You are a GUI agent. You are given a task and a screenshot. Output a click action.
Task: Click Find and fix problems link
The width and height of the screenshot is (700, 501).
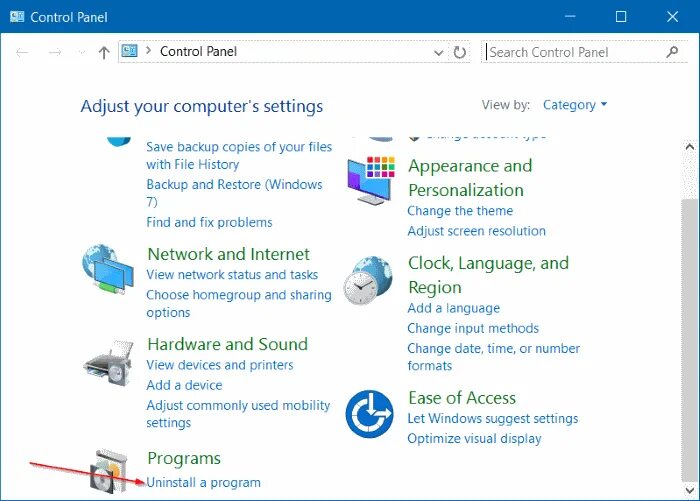point(209,222)
